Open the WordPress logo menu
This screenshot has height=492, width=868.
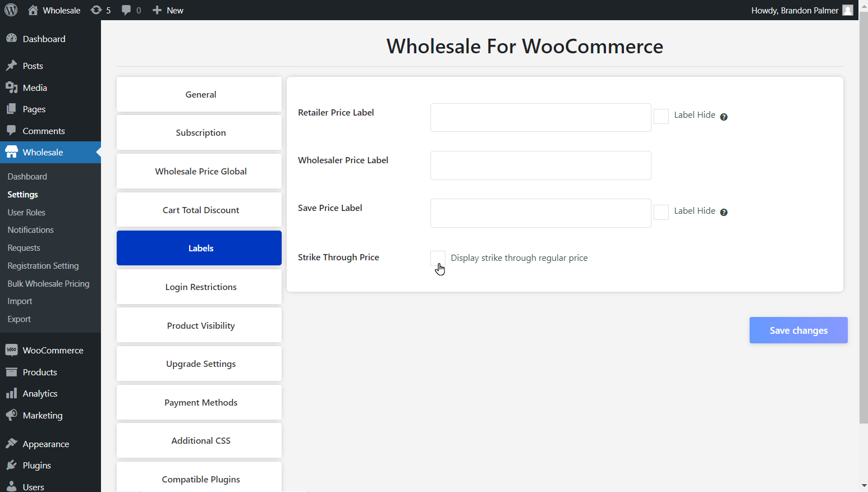[11, 10]
